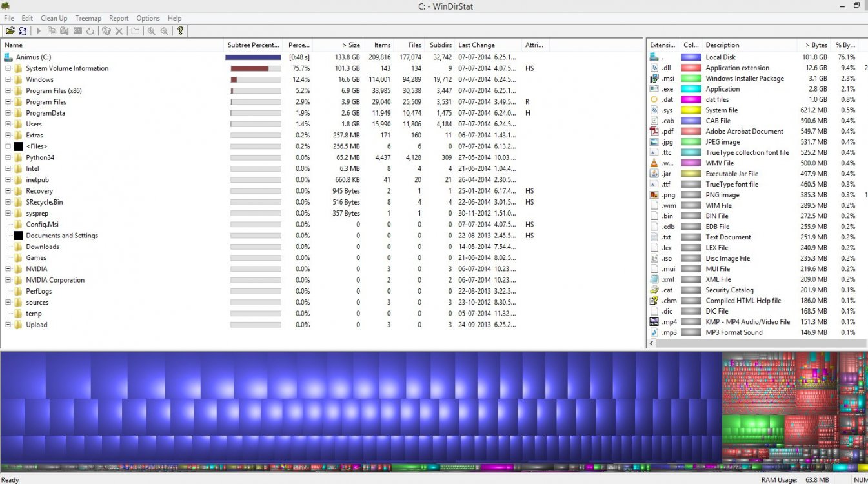The height and width of the screenshot is (484, 868).
Task: Click the Select Parent folder toolbar icon
Action: (x=136, y=31)
